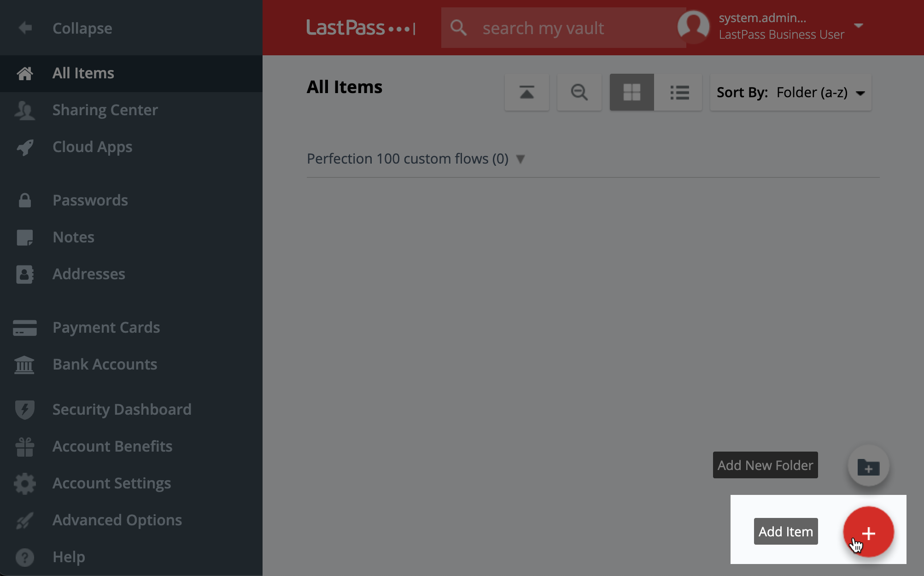
Task: Collapse the Perfection 100 custom flows folder
Action: (520, 159)
